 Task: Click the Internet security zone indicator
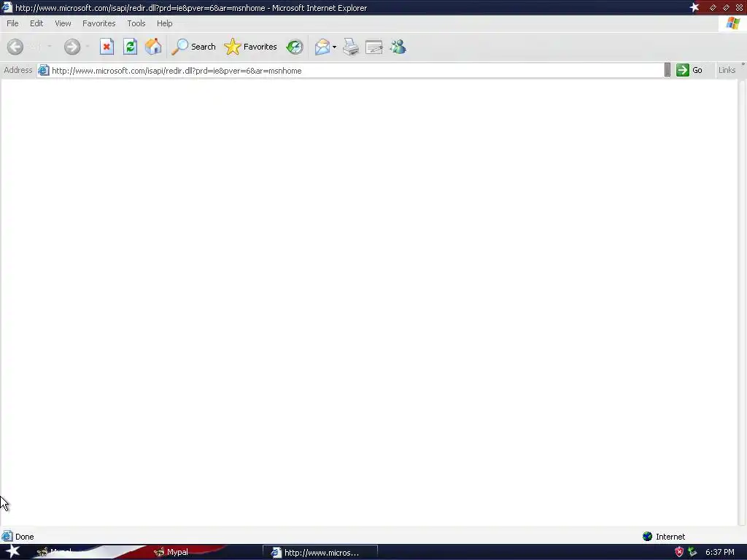(x=664, y=537)
